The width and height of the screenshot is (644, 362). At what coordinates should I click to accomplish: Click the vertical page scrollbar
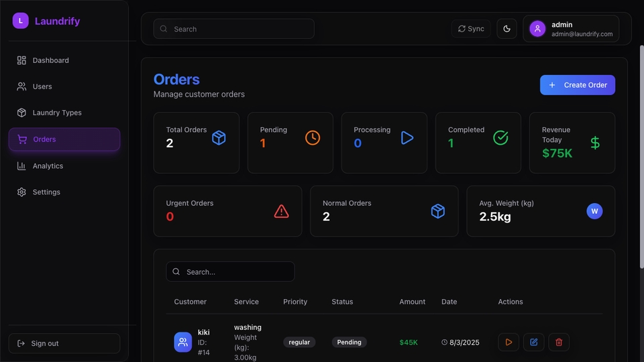641,157
